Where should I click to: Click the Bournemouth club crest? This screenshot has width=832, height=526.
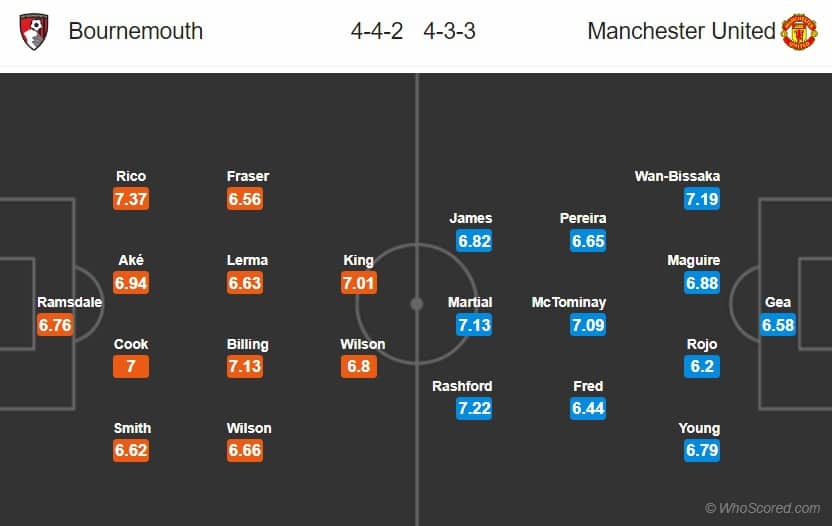[x=33, y=31]
